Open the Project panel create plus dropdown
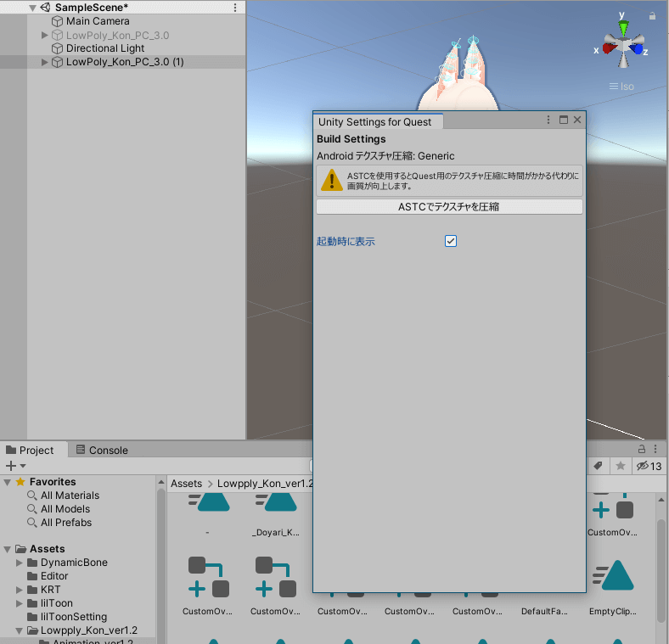Image resolution: width=669 pixels, height=644 pixels. [15, 466]
